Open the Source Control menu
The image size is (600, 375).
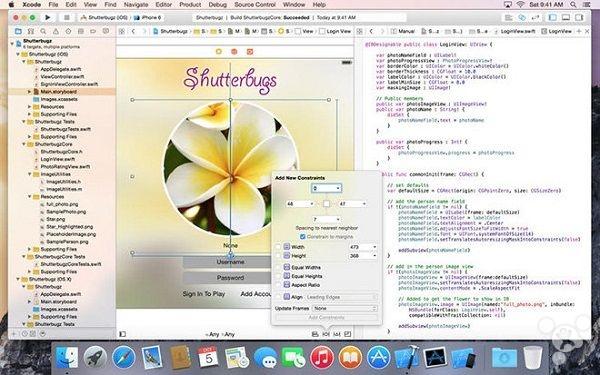pyautogui.click(x=254, y=5)
